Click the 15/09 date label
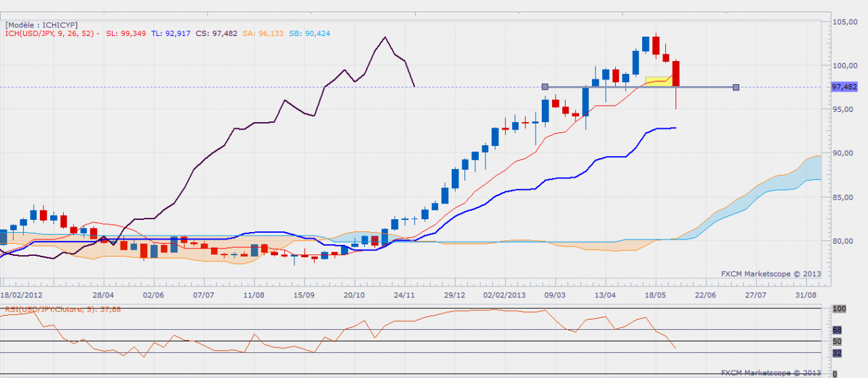The width and height of the screenshot is (868, 378). click(x=304, y=295)
